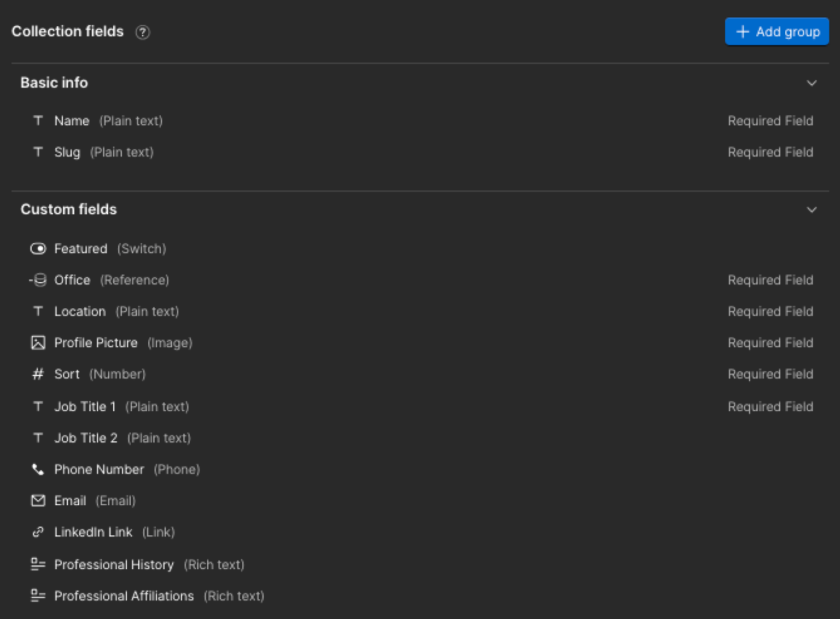
Task: Click the Basic info group heading
Action: (x=54, y=83)
